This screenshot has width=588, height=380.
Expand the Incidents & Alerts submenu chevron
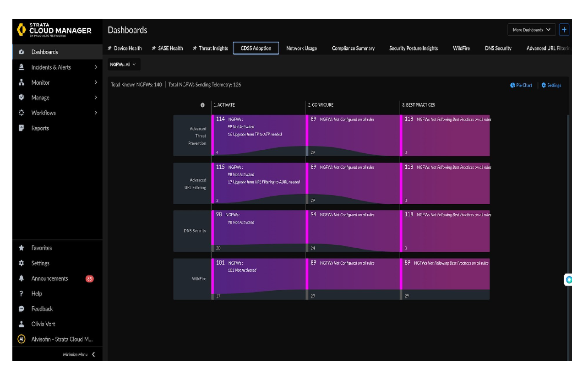click(96, 67)
